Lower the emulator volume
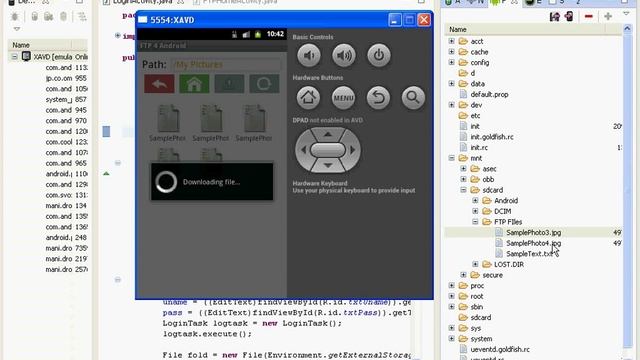Viewport: 640px width, 360px height. 309,55
